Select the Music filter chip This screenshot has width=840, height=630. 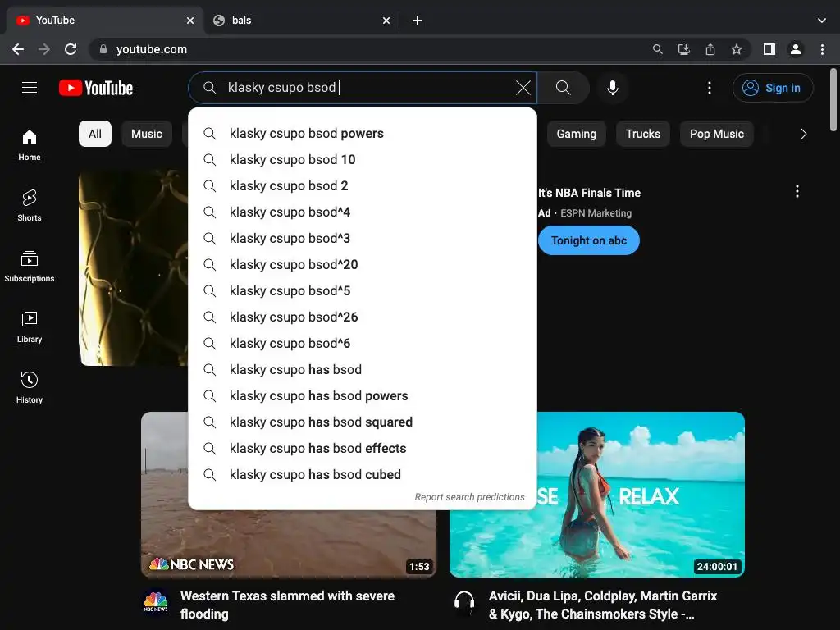point(147,134)
